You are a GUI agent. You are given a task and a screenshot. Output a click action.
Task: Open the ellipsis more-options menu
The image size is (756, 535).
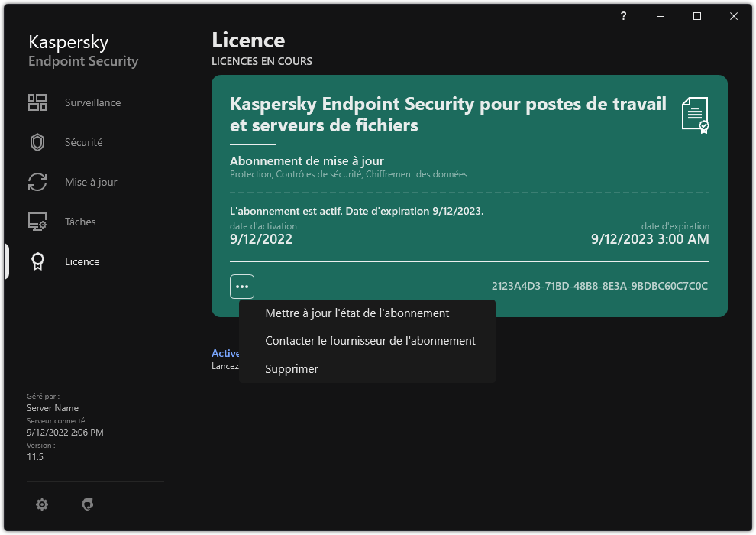242,286
